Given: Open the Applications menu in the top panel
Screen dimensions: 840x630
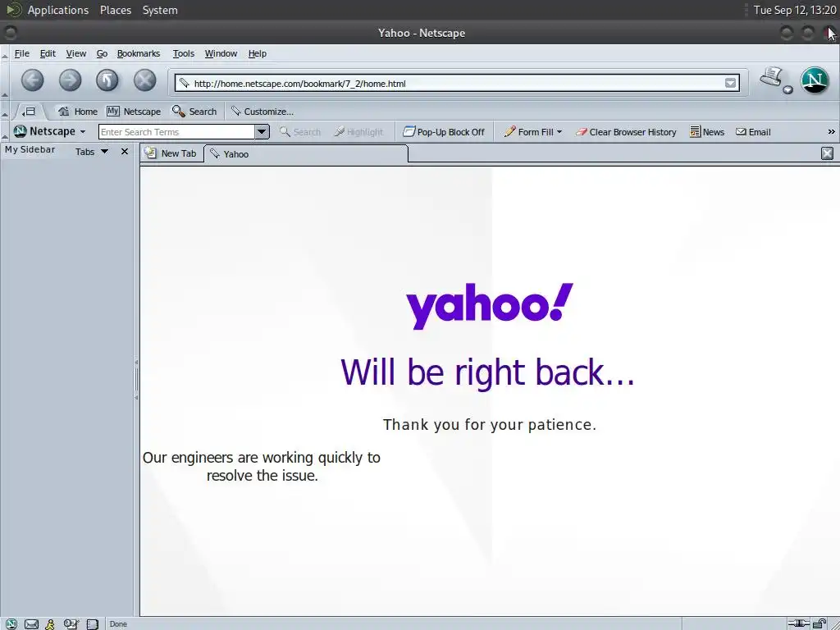Looking at the screenshot, I should [x=58, y=10].
